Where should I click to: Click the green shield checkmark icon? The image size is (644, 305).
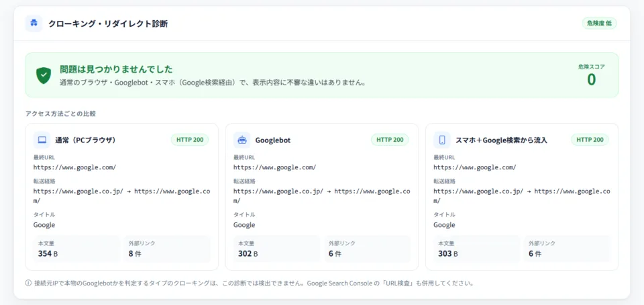pos(44,76)
